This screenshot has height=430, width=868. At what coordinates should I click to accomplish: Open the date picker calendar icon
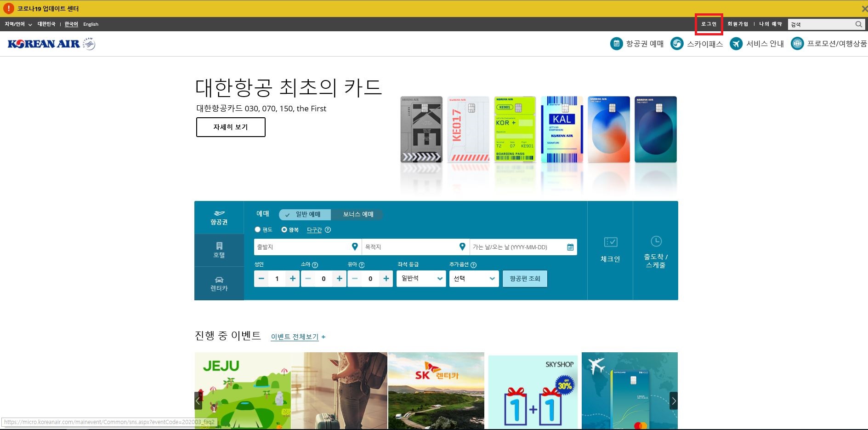(x=570, y=247)
